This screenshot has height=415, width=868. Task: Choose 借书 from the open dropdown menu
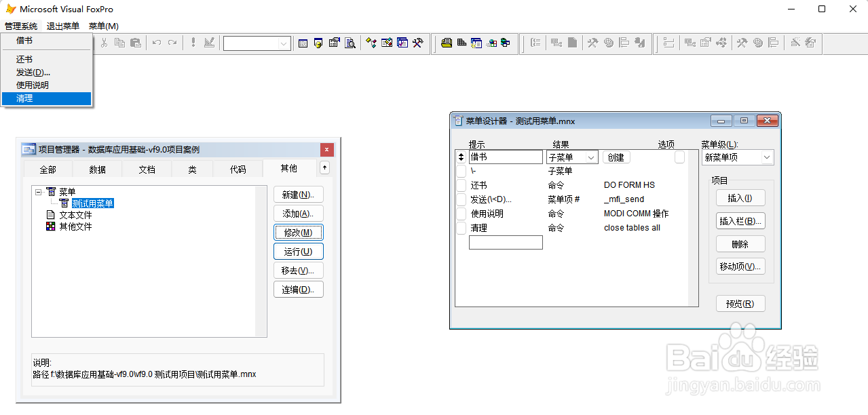pyautogui.click(x=46, y=40)
